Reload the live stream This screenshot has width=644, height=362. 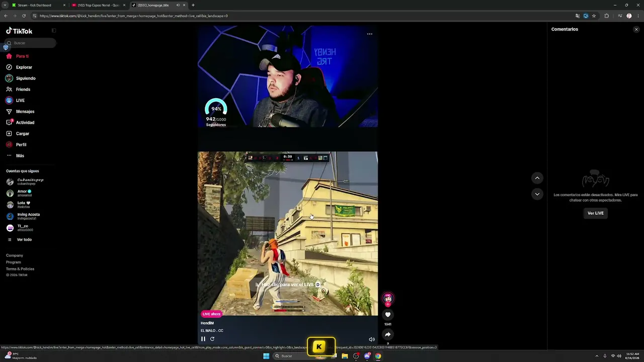[212, 339]
